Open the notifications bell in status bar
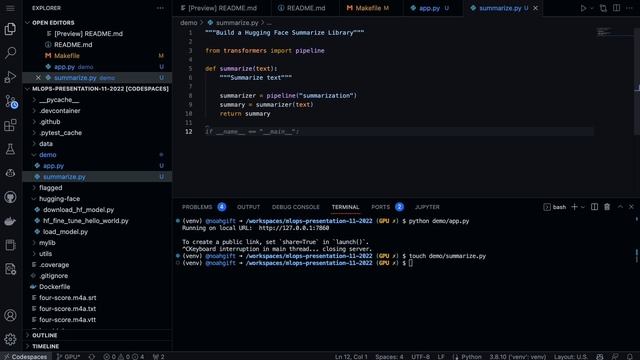The image size is (640, 360). [630, 356]
